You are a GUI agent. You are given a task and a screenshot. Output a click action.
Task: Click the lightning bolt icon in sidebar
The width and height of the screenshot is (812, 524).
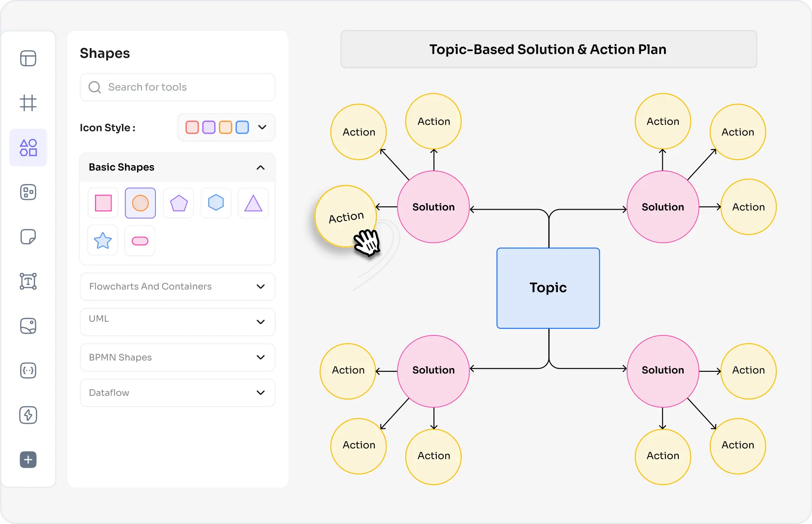(x=28, y=415)
